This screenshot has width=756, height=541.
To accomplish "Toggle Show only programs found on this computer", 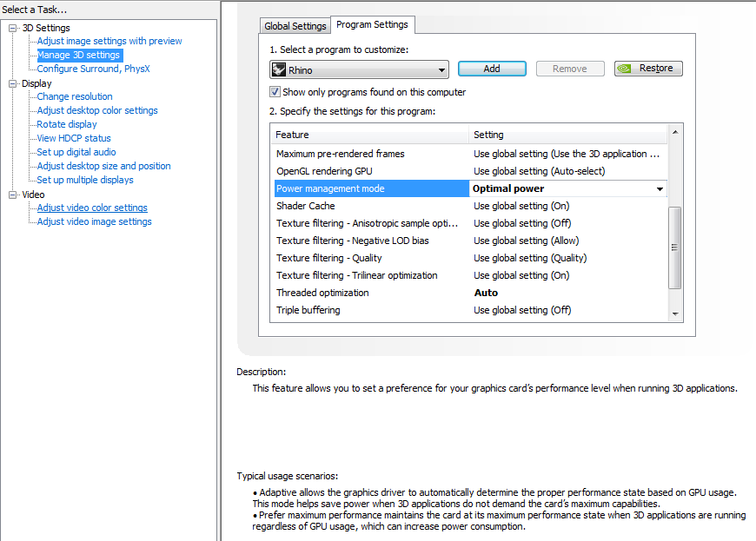I will 275,91.
